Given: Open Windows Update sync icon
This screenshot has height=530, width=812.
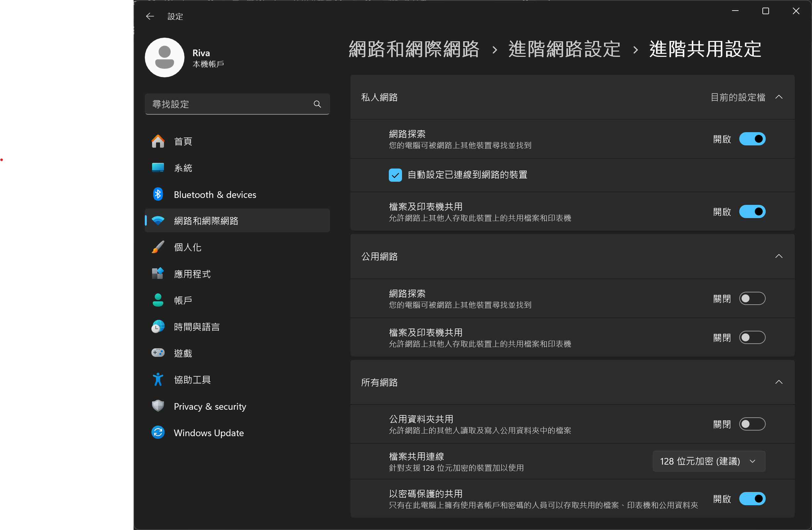Looking at the screenshot, I should (158, 433).
